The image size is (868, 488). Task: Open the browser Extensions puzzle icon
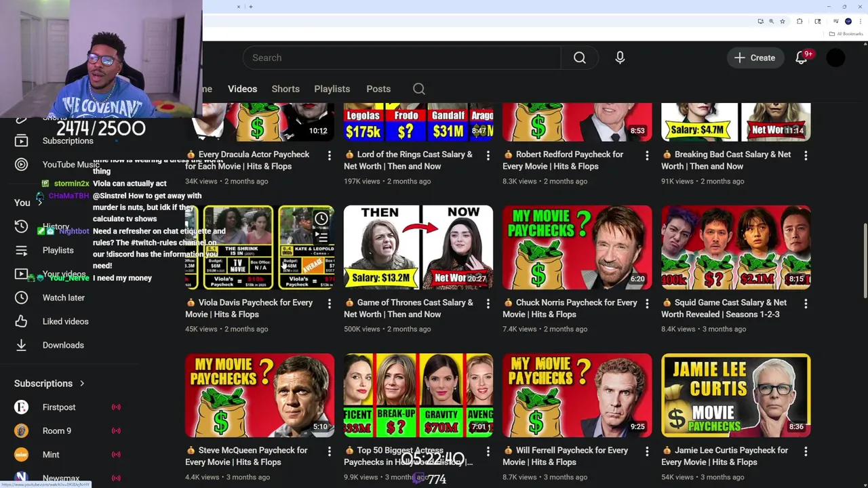click(x=800, y=21)
